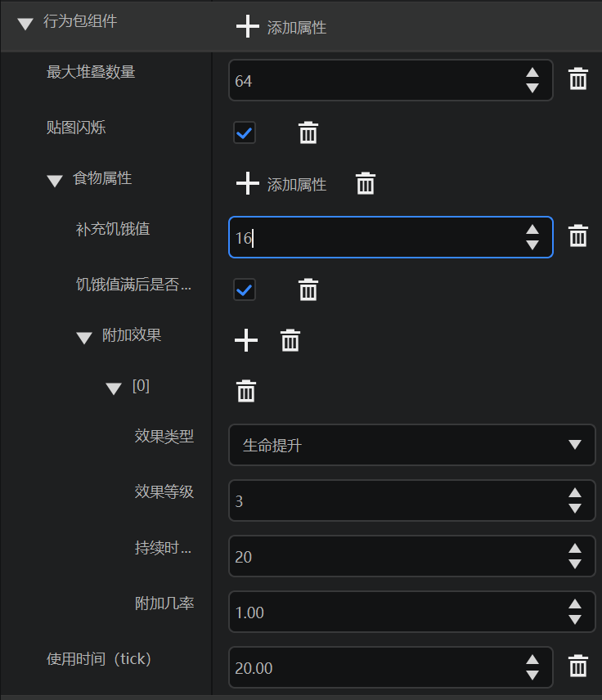Click 添加属性 button in 行为包组件 header
This screenshot has width=602, height=700.
[x=281, y=27]
